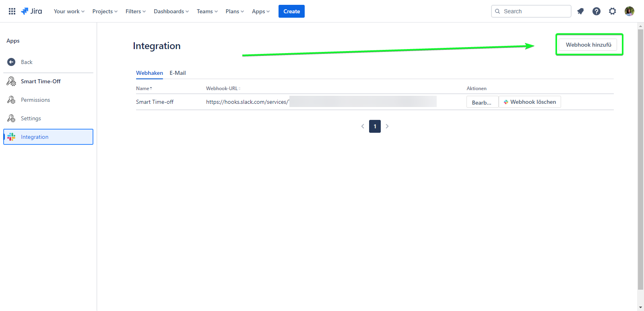Image resolution: width=644 pixels, height=311 pixels.
Task: Go to previous page arrow in pagination
Action: coord(363,126)
